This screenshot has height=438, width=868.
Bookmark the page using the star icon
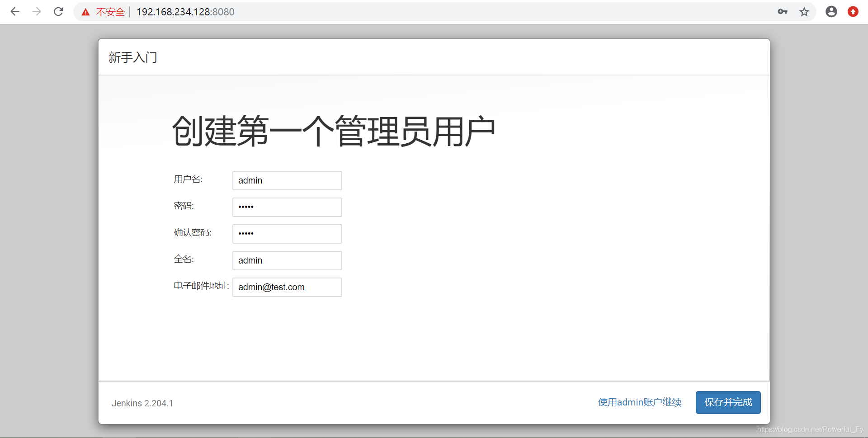pos(804,12)
